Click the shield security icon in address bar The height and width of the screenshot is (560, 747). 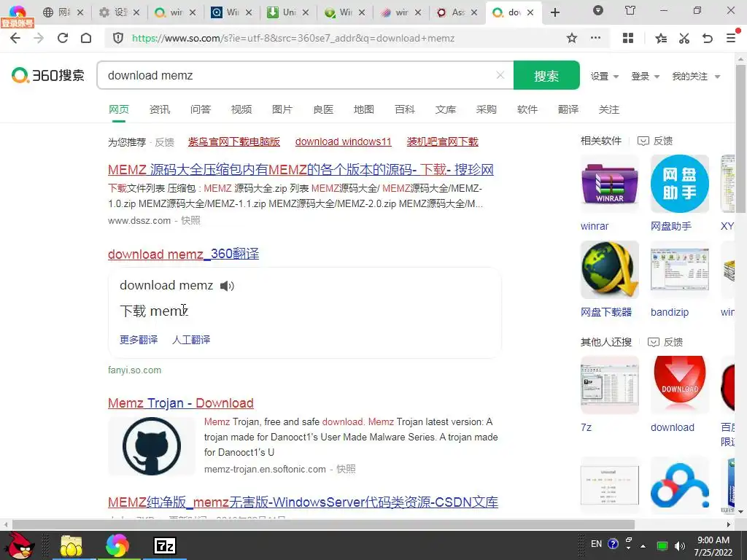118,38
